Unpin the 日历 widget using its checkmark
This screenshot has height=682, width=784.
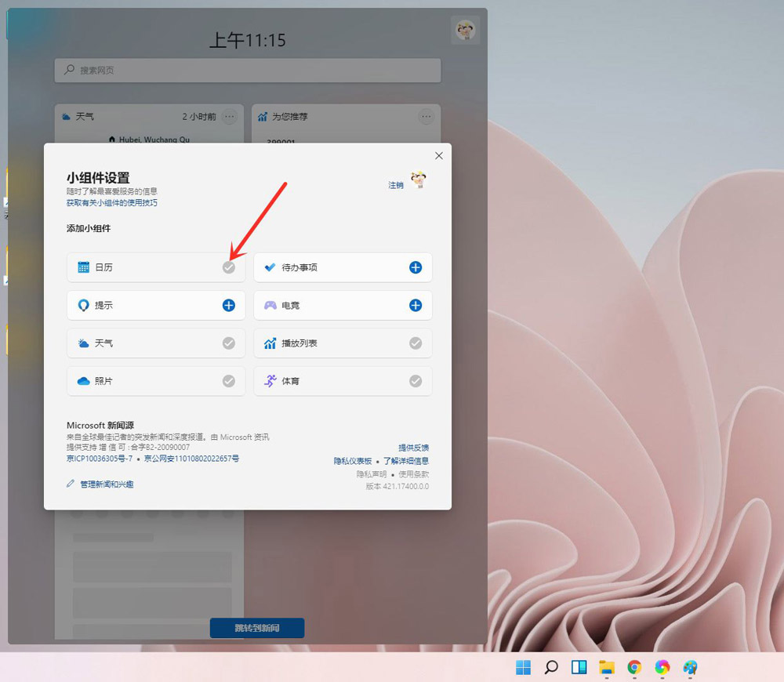230,267
